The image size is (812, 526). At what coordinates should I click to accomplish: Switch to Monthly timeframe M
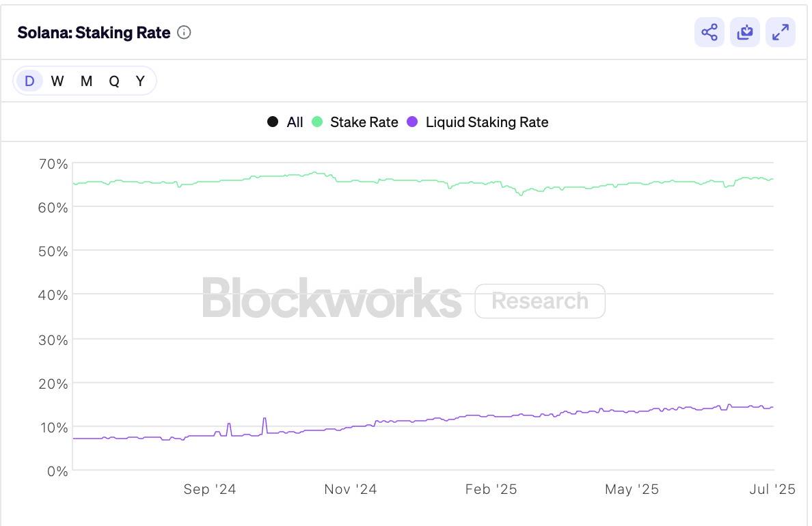tap(85, 81)
